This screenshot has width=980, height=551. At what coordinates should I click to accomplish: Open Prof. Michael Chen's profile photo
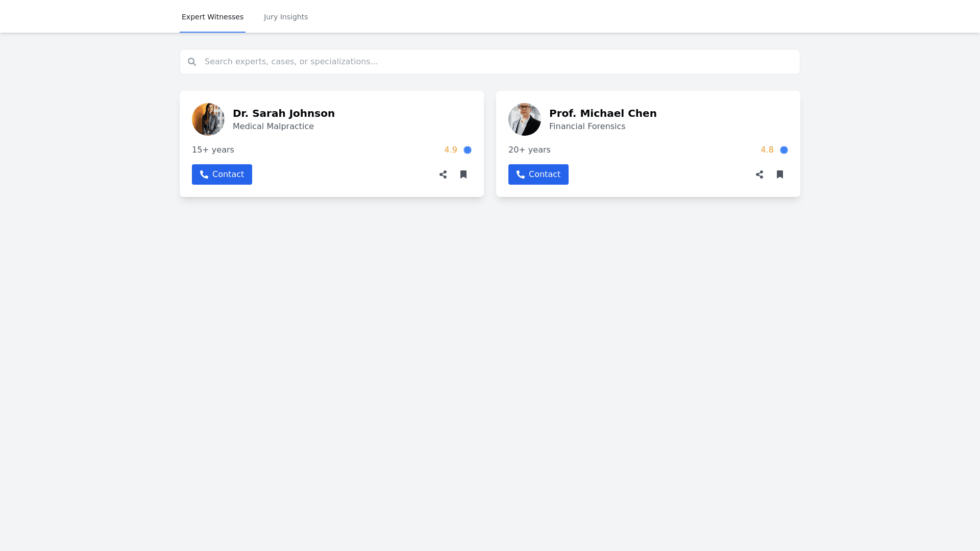525,119
